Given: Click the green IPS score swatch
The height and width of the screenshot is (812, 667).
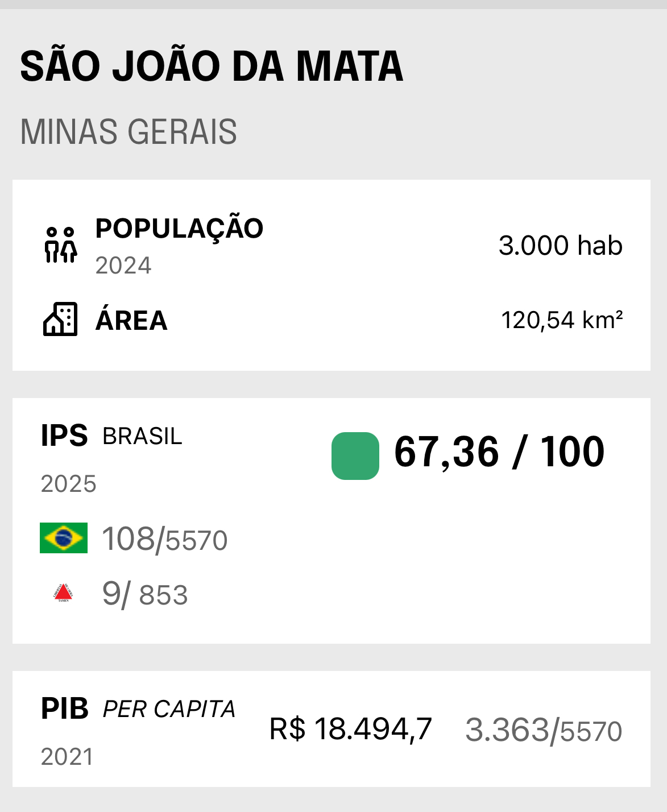Looking at the screenshot, I should [x=355, y=456].
